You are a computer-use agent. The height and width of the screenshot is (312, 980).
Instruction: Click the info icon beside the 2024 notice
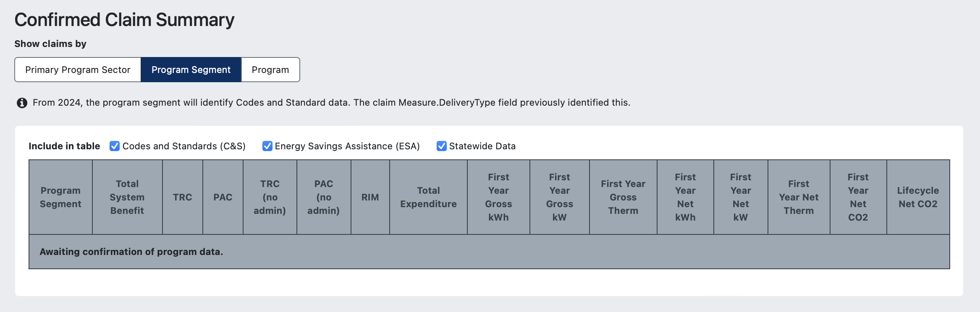(22, 103)
